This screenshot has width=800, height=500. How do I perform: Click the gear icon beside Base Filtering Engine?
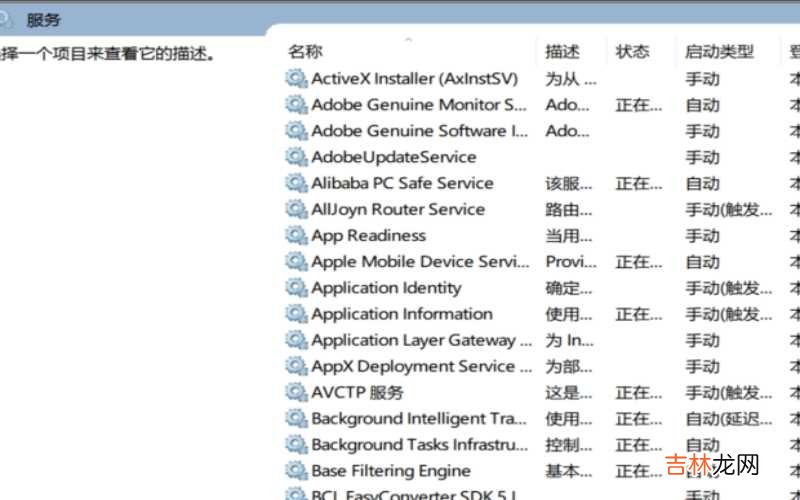[x=296, y=471]
